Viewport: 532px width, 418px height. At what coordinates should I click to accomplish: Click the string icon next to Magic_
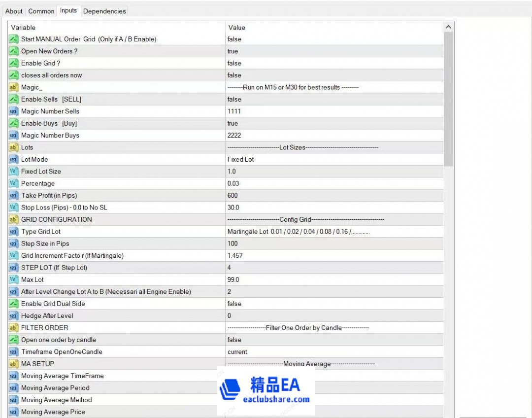pos(14,87)
